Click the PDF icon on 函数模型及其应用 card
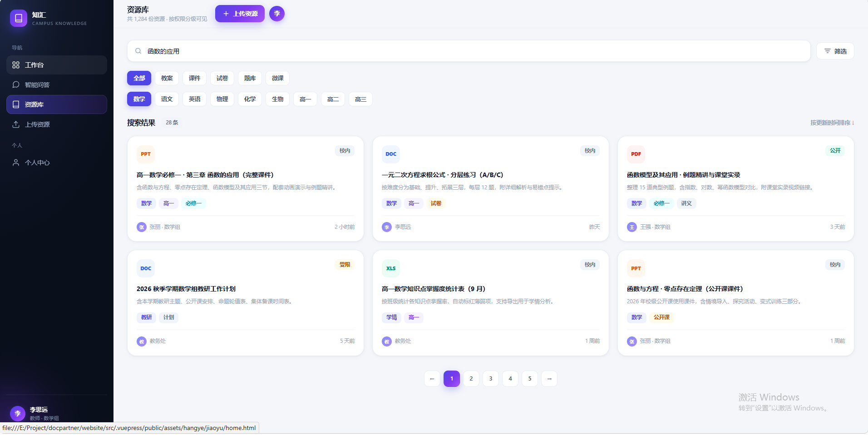The image size is (868, 435). [x=636, y=154]
